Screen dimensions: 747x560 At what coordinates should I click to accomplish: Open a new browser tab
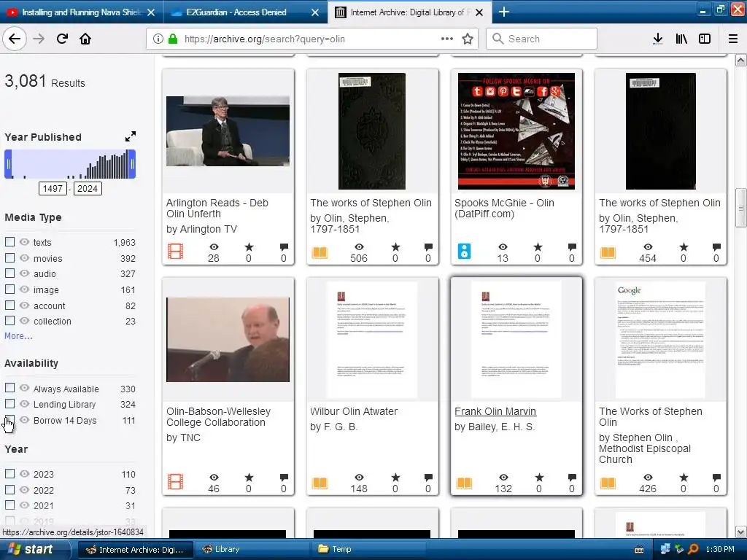[503, 12]
